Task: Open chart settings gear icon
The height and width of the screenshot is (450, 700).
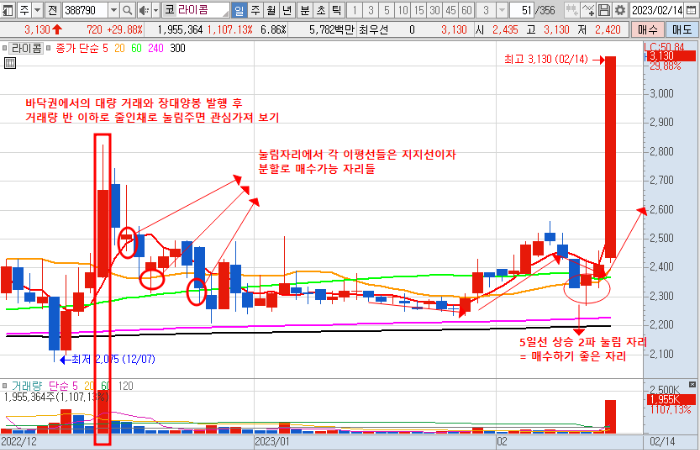Action: (x=620, y=10)
